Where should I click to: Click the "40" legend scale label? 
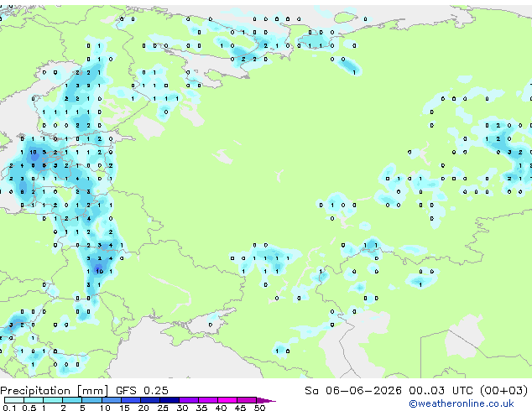221,408
